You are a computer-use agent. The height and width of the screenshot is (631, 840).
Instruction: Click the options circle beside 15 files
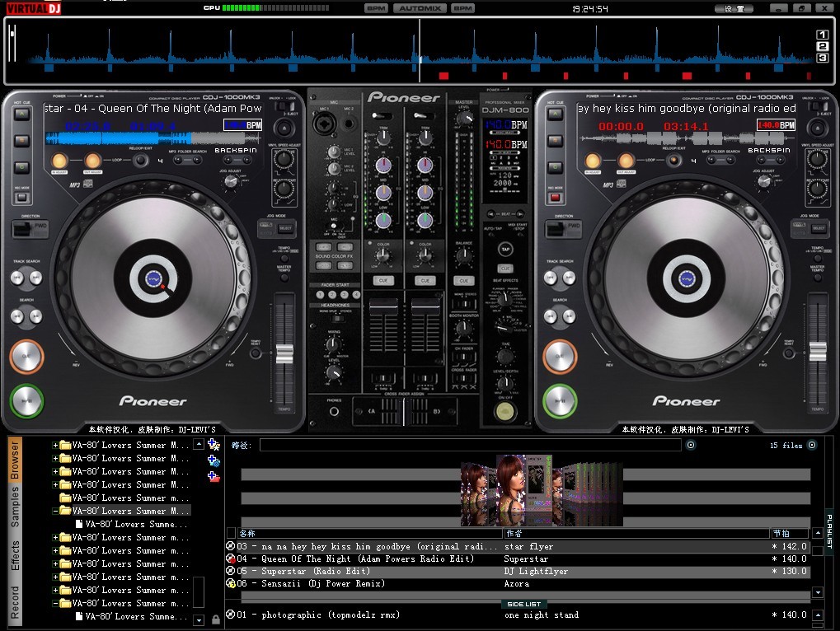812,445
